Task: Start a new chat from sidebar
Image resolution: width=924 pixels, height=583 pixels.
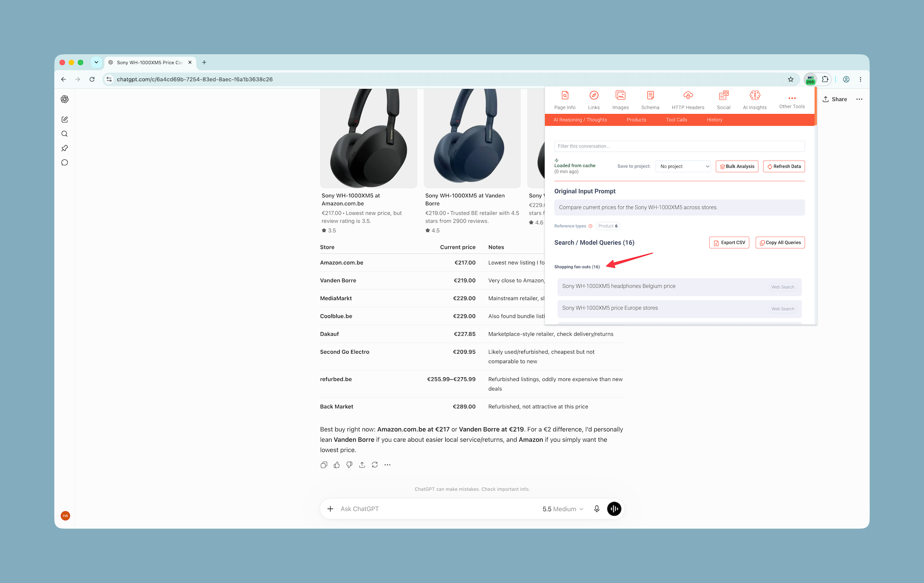Action: 65,120
